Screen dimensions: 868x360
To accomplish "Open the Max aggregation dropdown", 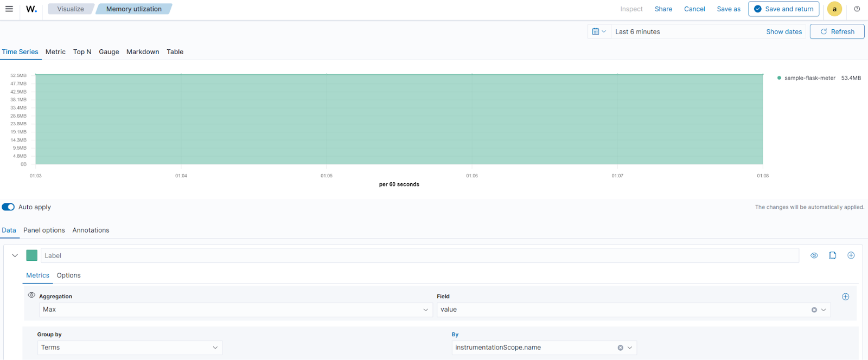I will (x=235, y=310).
